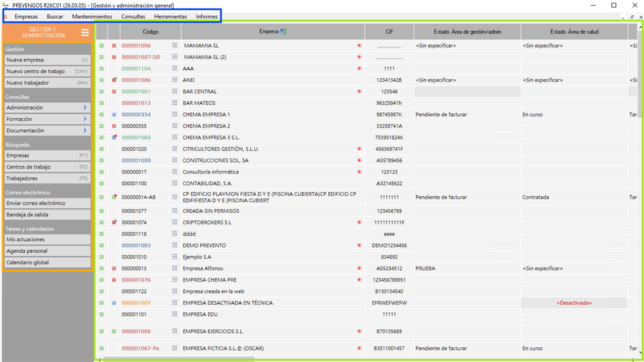Viewport: 644px width, 362px height.
Task: Toggle the green indicator for BAR MATEOS row
Action: [101, 103]
